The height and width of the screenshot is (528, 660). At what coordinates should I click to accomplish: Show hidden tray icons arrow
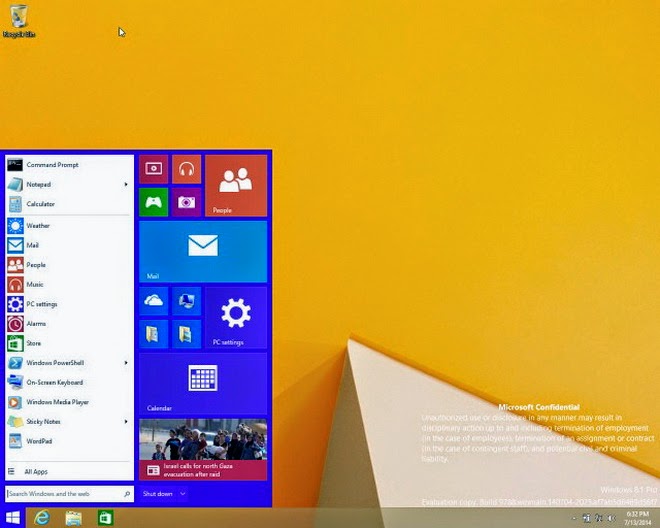click(574, 518)
